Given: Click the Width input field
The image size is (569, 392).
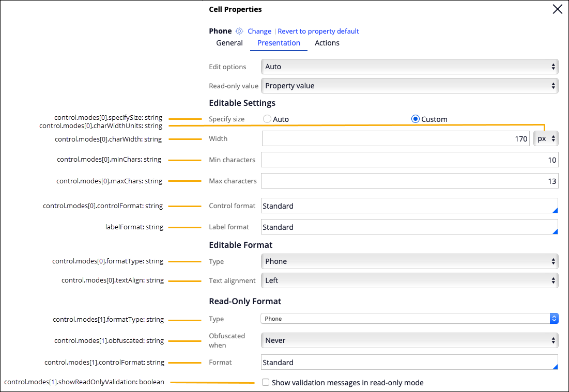Looking at the screenshot, I should coord(395,138).
